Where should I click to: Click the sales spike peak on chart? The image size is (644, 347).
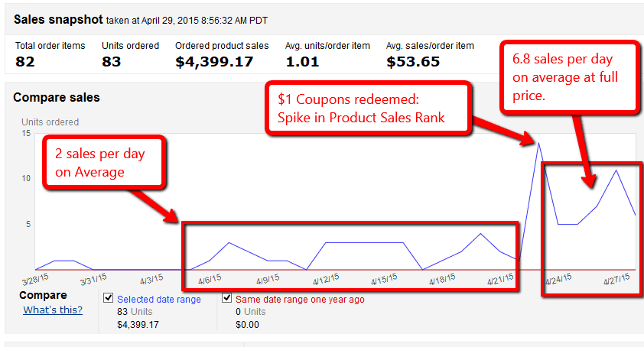pyautogui.click(x=538, y=143)
